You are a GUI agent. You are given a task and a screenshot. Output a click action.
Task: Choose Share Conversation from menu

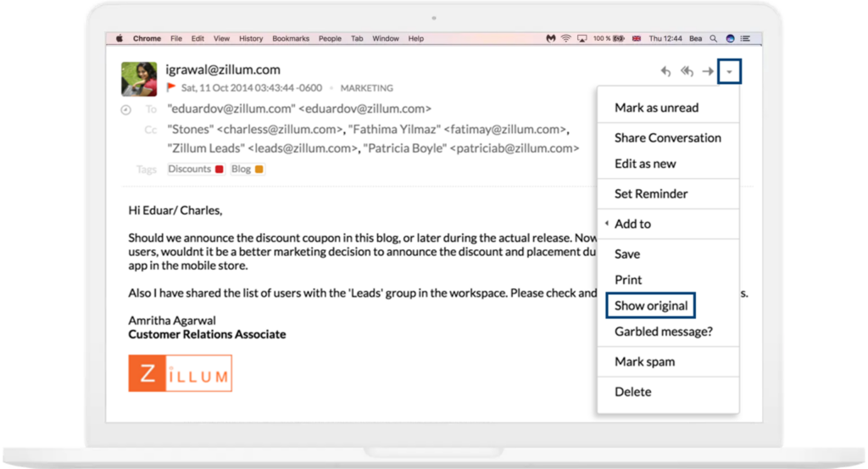(668, 137)
